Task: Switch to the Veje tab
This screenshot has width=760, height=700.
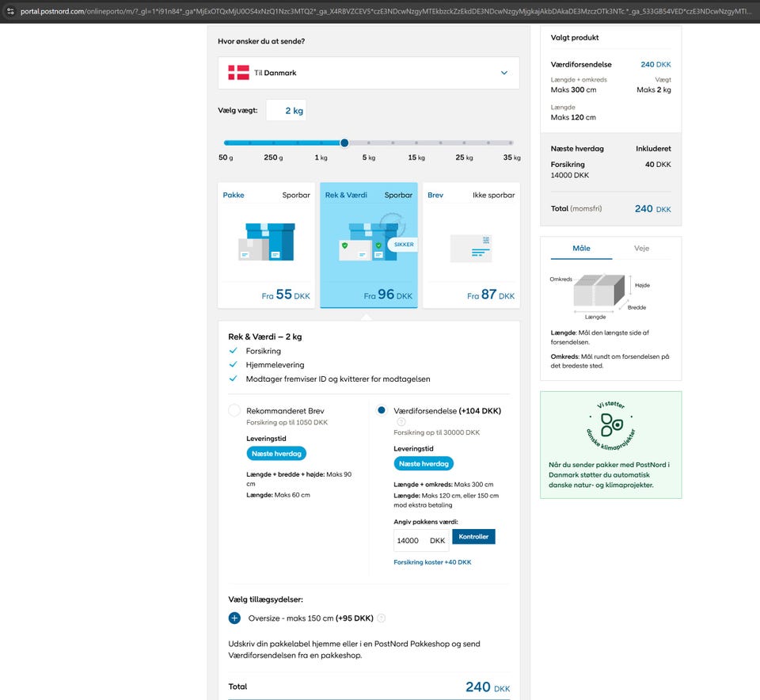Action: pyautogui.click(x=641, y=248)
